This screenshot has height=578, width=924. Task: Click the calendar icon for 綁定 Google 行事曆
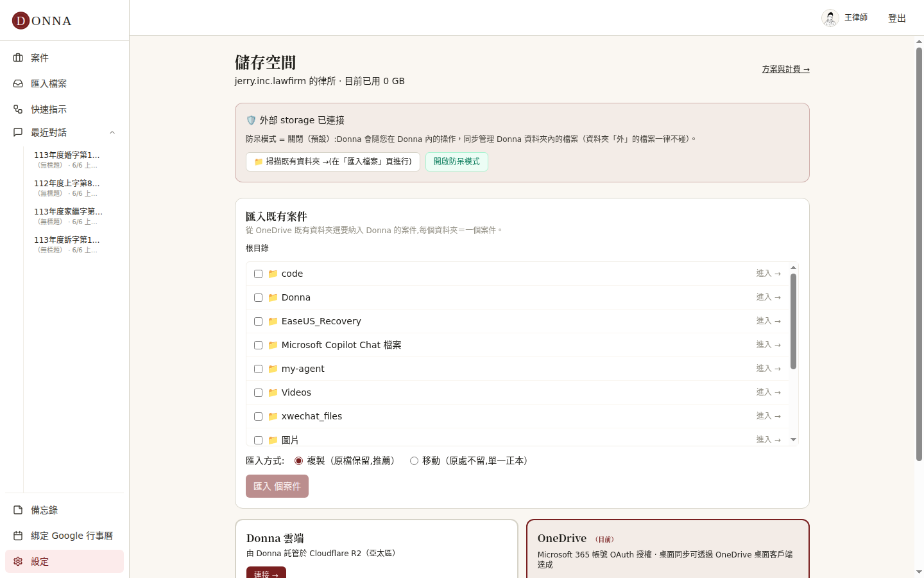click(x=18, y=536)
